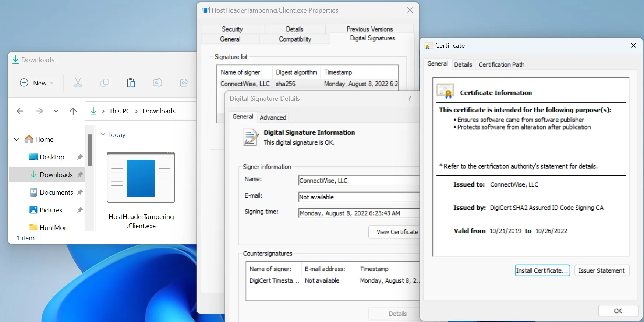This screenshot has width=644, height=322.
Task: Click the Downloads arrow icon in navigation pane
Action: click(33, 174)
